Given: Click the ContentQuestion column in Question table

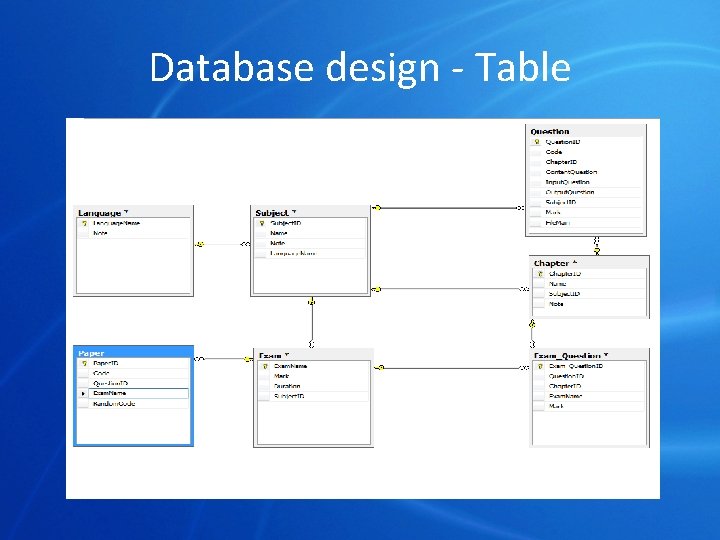Looking at the screenshot, I should tap(586, 172).
